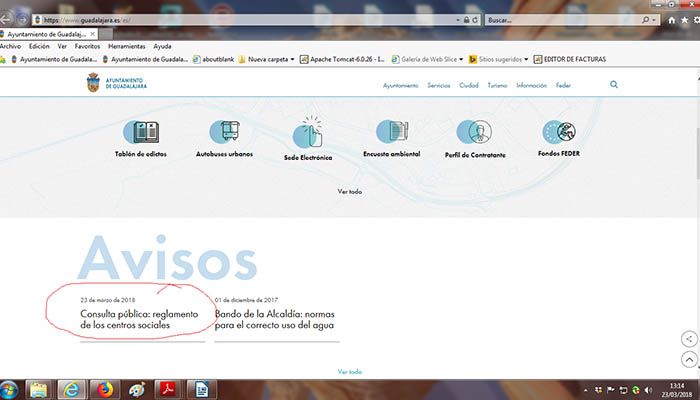
Task: Open a new tab button
Action: pyautogui.click(x=106, y=34)
